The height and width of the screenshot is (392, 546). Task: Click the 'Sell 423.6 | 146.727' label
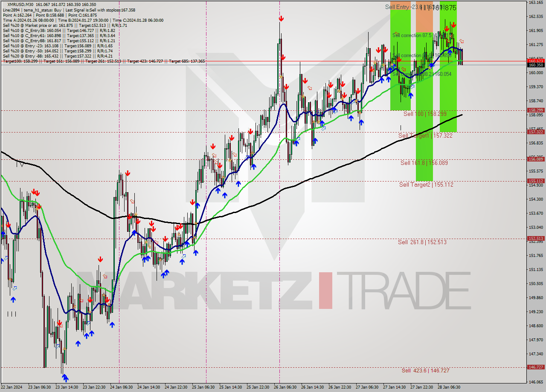click(x=425, y=371)
